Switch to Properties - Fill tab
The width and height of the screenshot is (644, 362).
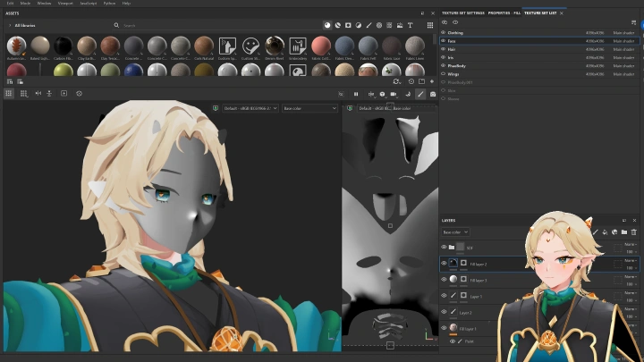coord(504,13)
